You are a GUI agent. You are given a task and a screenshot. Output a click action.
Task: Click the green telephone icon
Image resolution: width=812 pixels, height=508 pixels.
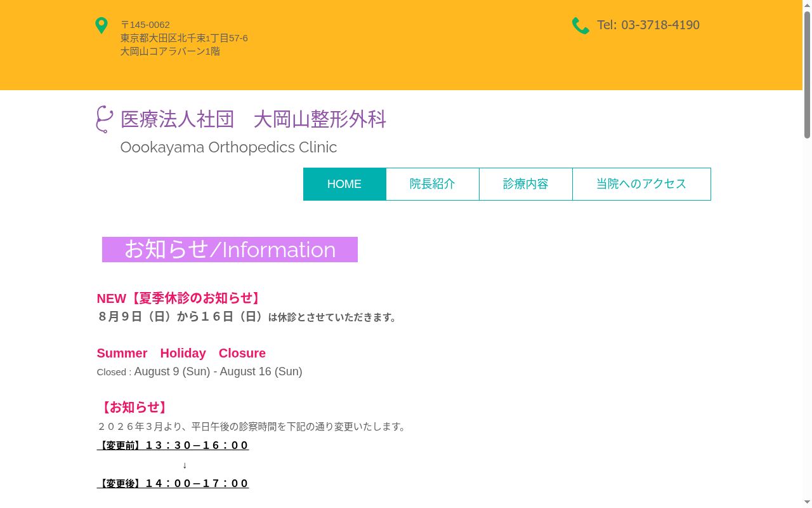point(580,25)
